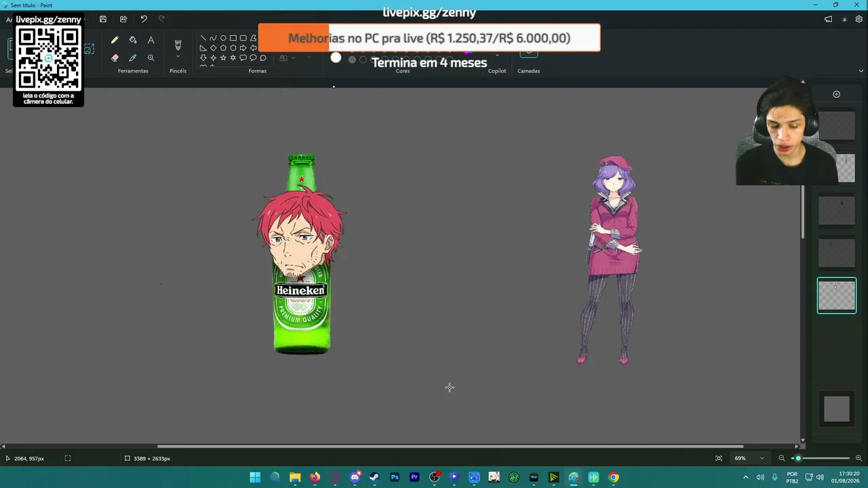Screen dimensions: 868x488
Task: Pick the diamond shape
Action: click(213, 48)
